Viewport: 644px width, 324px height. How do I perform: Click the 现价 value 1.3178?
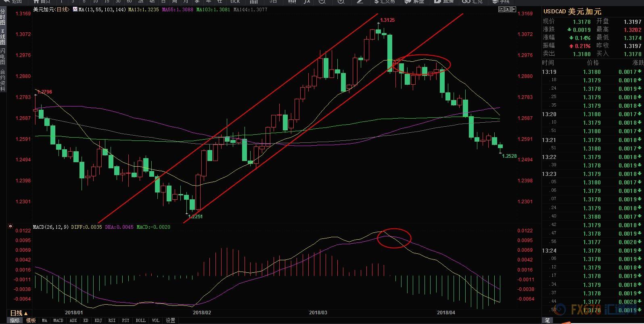pos(581,22)
